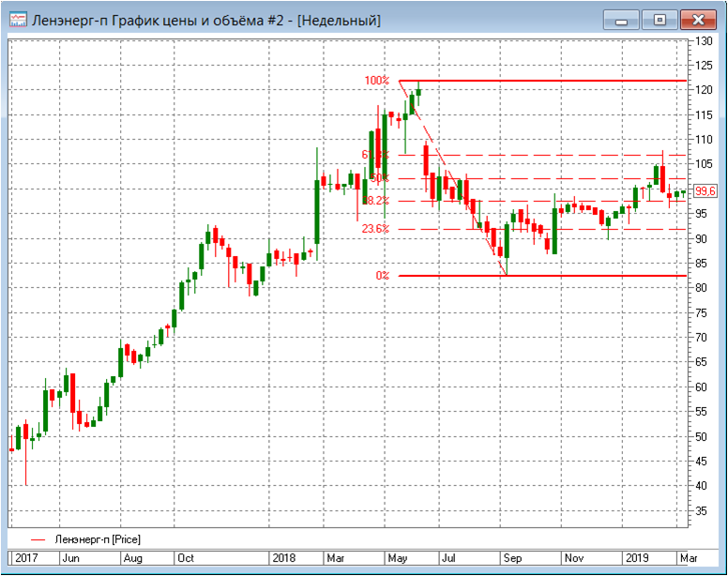Screen dimensions: 728x576
Task: Click the current price tag 99.6
Action: coord(705,190)
